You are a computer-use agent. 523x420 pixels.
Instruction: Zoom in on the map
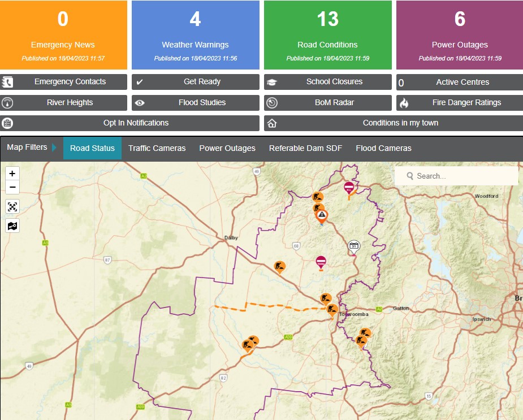(x=12, y=174)
